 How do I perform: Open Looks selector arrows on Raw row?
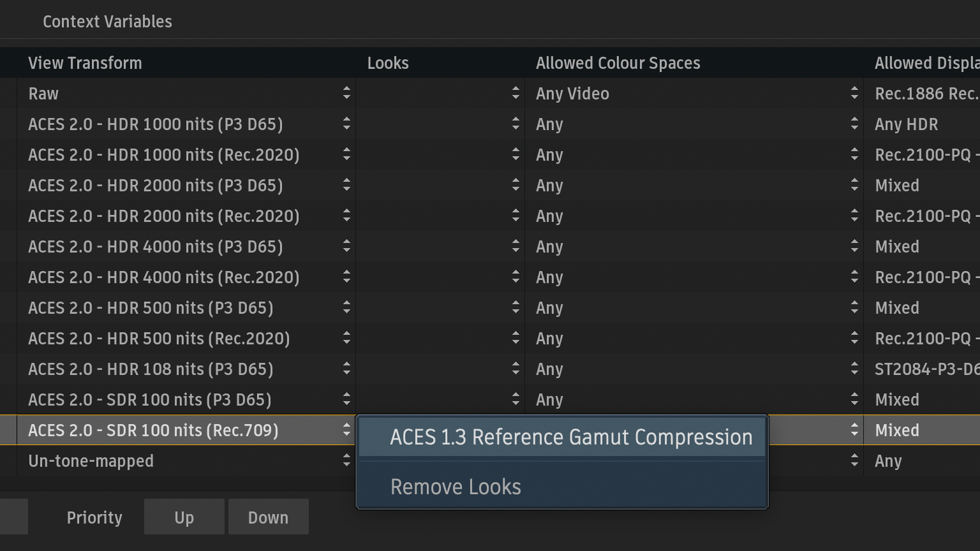[516, 94]
